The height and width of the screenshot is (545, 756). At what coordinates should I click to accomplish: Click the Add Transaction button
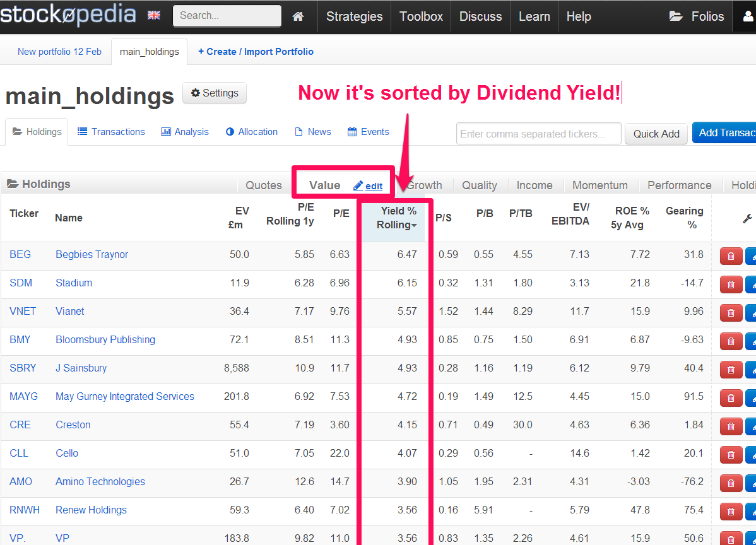pyautogui.click(x=724, y=132)
